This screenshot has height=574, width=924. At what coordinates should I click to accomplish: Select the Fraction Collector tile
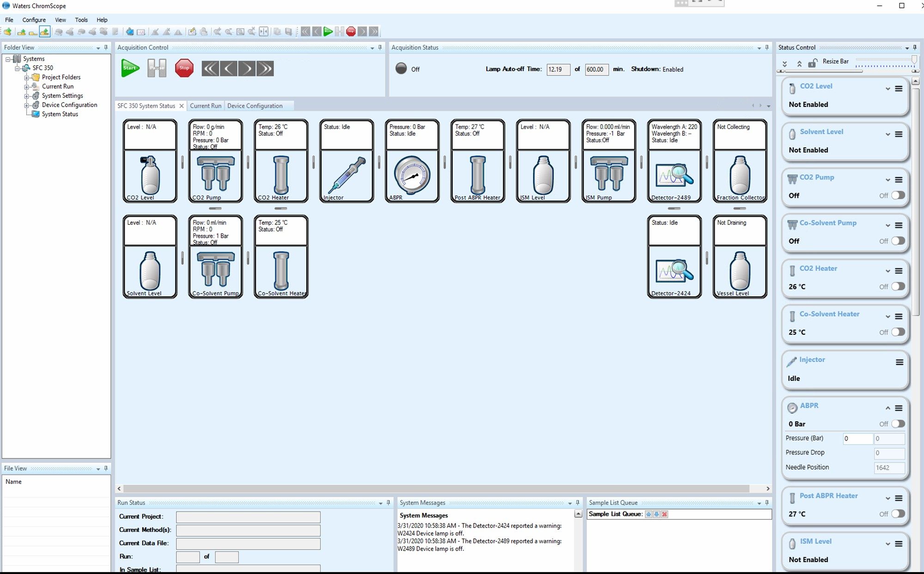click(740, 161)
